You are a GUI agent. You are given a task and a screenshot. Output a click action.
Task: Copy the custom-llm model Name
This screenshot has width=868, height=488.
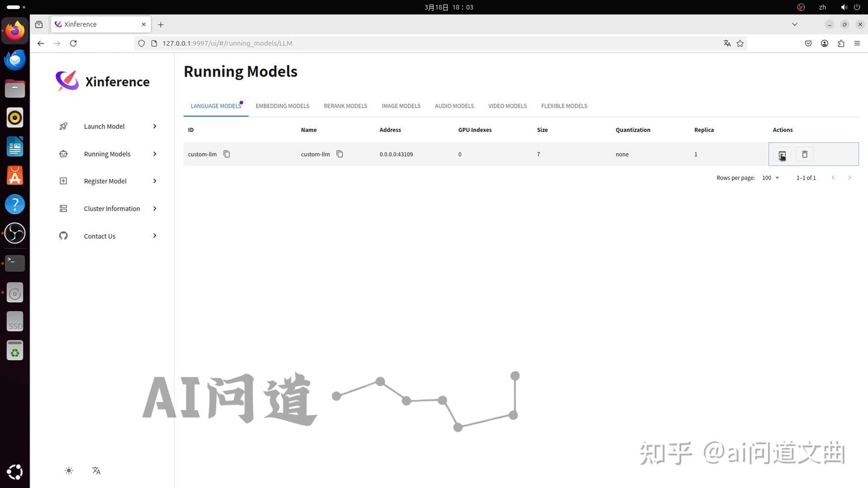click(x=339, y=154)
